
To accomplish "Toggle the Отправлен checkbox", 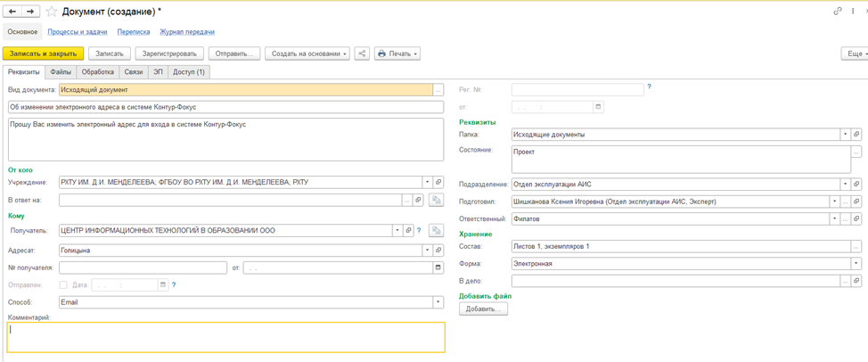I will point(63,285).
